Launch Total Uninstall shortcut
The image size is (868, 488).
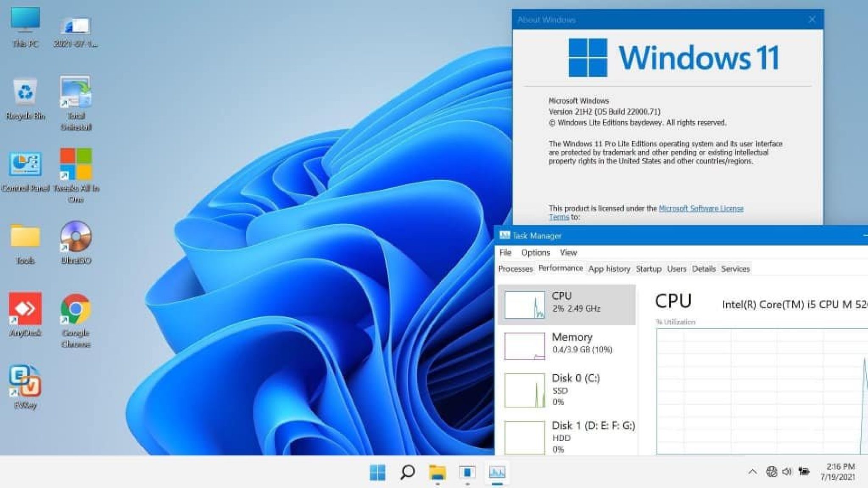point(75,103)
